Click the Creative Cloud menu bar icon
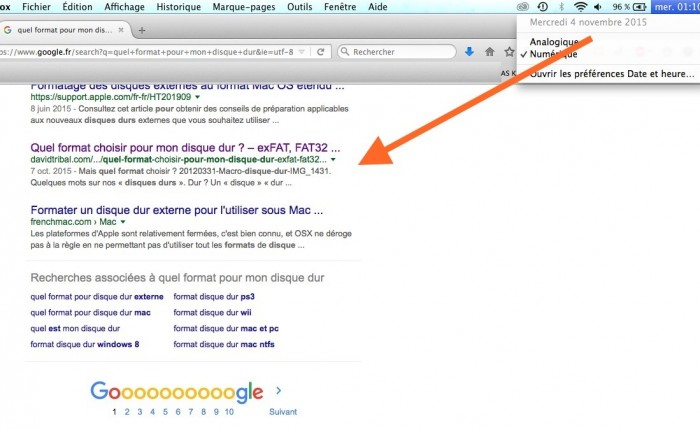Image resolution: width=700 pixels, height=430 pixels. (x=523, y=7)
